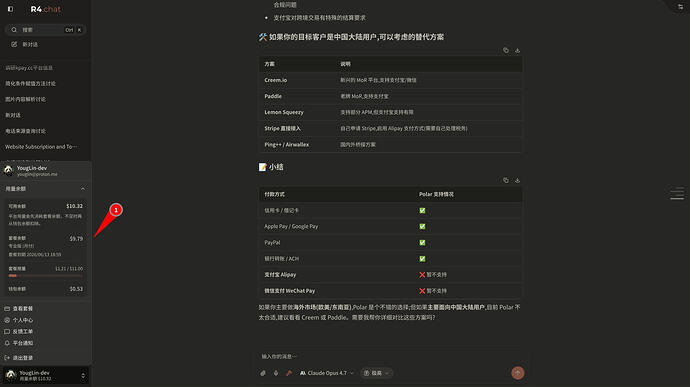The height and width of the screenshot is (387, 690).
Task: Toggle the account menu chevron at sidebar bottom
Action: point(83,376)
